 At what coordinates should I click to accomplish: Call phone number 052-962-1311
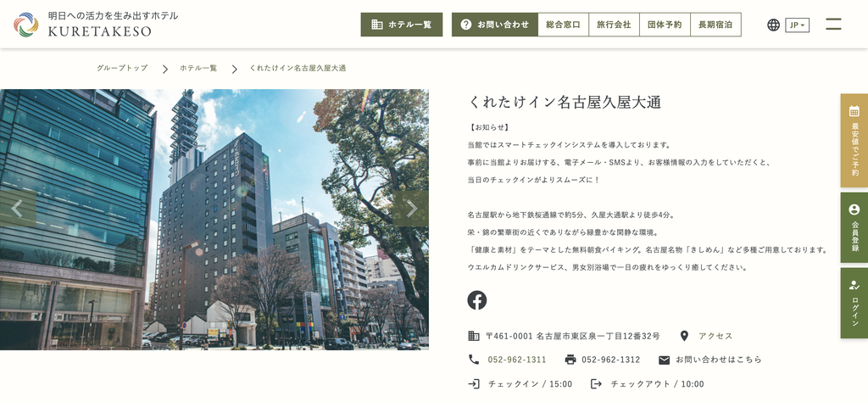(x=517, y=360)
